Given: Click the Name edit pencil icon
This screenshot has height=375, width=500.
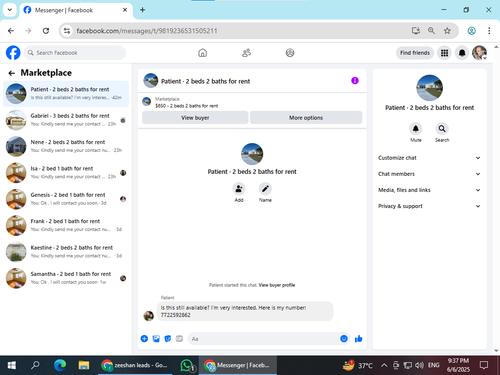Looking at the screenshot, I should [265, 189].
